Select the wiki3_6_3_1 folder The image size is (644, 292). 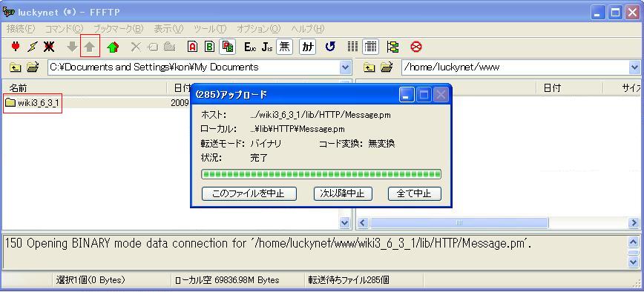(33, 103)
